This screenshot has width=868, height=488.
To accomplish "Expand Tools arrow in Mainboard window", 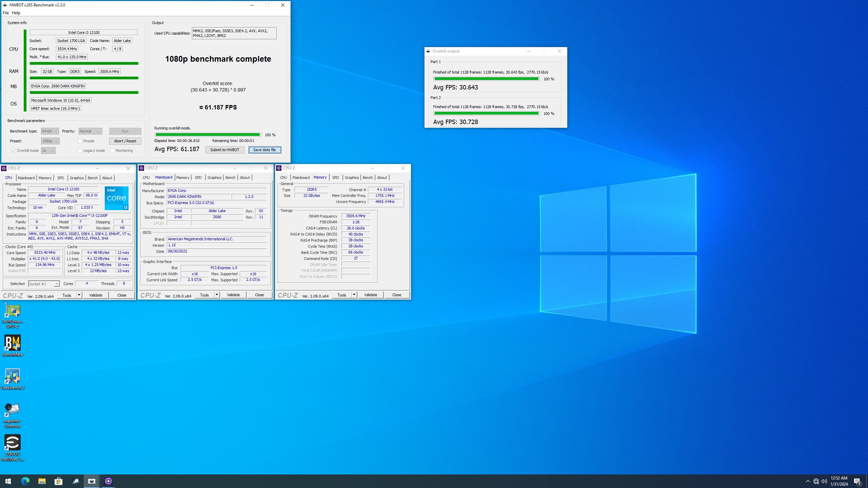I will coord(217,295).
